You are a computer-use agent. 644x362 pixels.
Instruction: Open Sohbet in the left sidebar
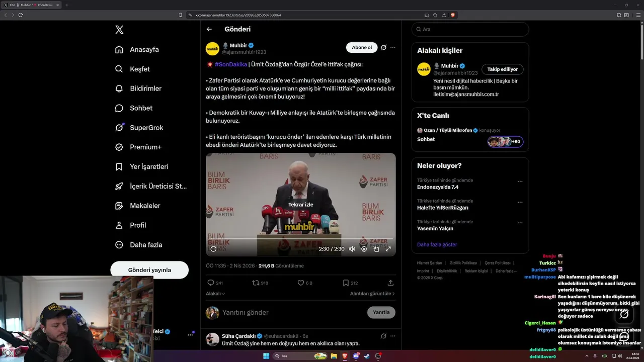pos(134,108)
